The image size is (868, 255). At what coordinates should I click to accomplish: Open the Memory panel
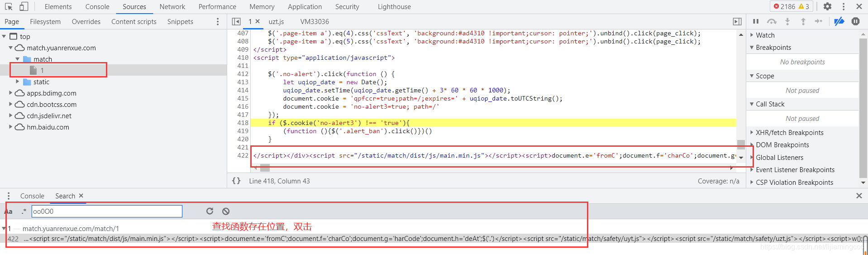(x=262, y=6)
